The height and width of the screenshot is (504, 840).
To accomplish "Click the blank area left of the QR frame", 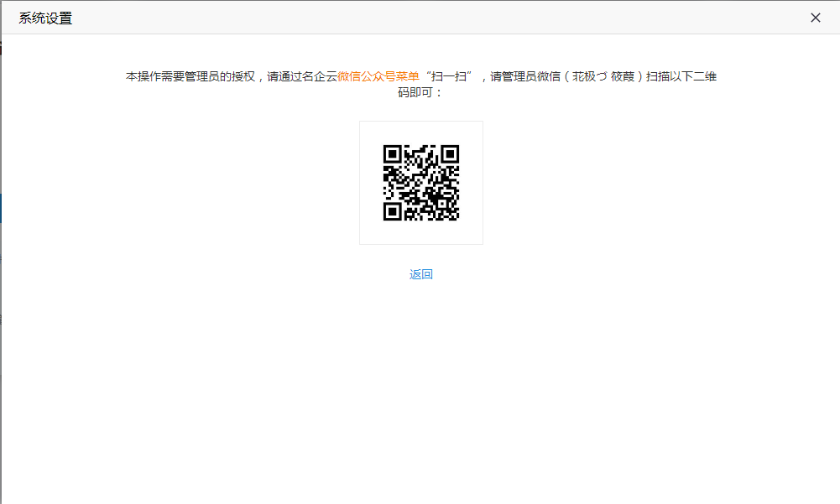I will 210,183.
